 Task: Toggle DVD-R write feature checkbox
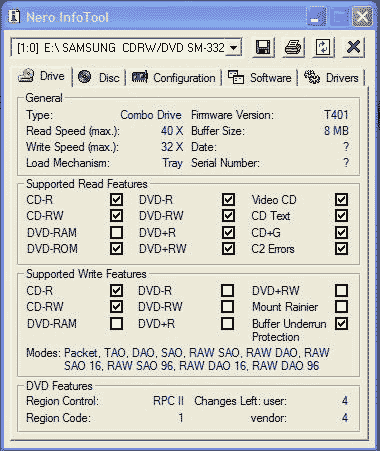click(x=227, y=290)
